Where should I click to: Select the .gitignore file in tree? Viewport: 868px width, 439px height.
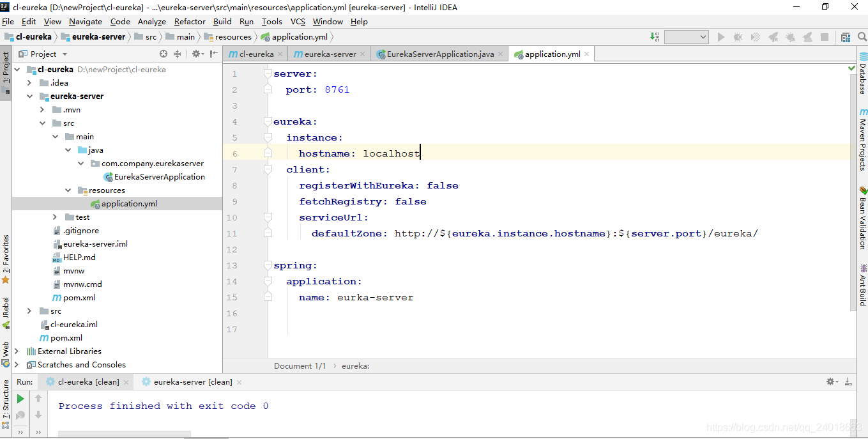tap(75, 230)
